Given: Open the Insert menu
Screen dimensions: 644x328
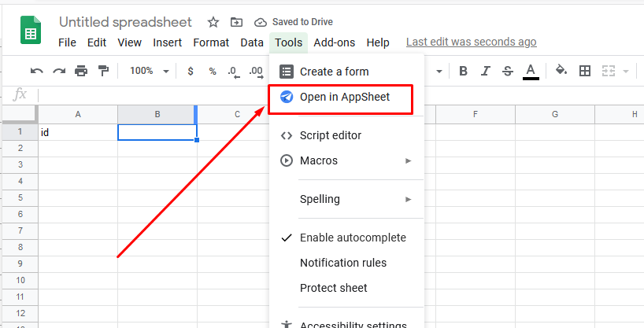Looking at the screenshot, I should [167, 42].
